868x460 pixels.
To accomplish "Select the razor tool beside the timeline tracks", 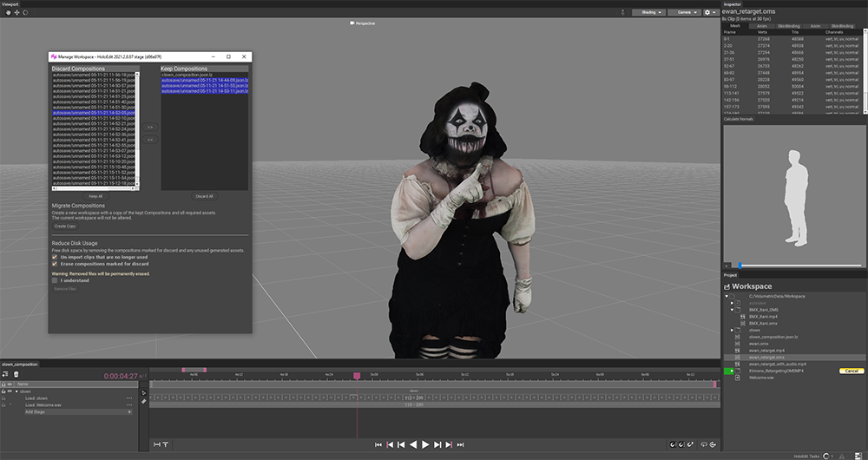I will (x=144, y=402).
